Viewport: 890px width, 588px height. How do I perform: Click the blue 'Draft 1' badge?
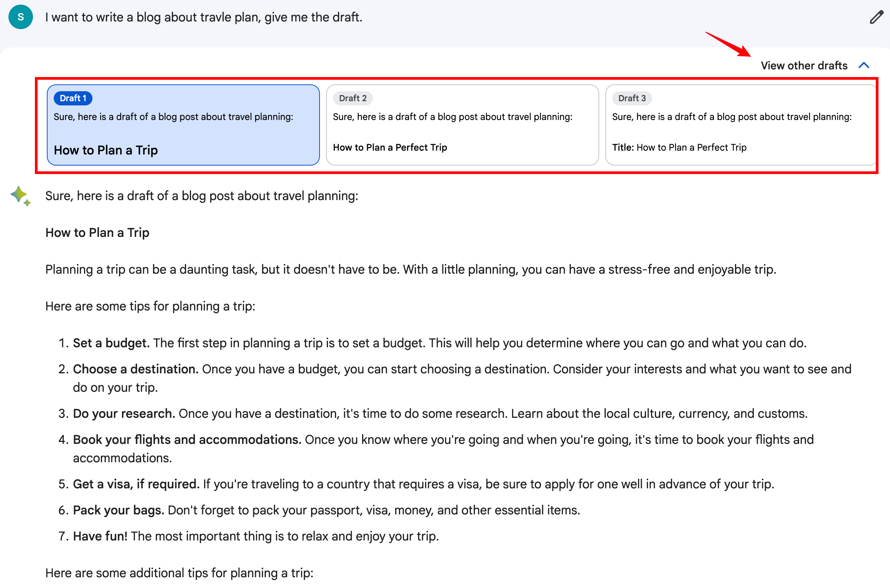coord(73,98)
